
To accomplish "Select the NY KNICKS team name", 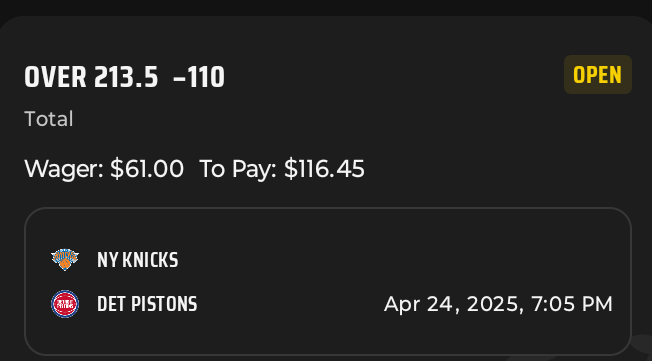I will pos(138,260).
